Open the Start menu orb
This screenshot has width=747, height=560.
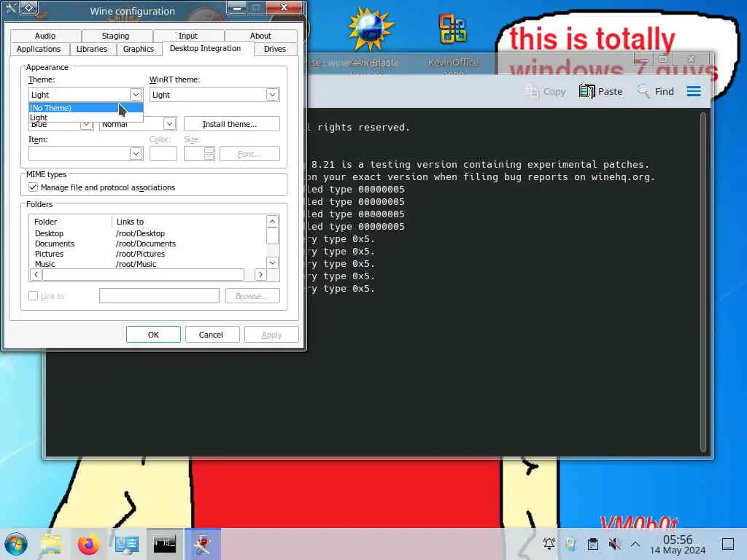[16, 544]
